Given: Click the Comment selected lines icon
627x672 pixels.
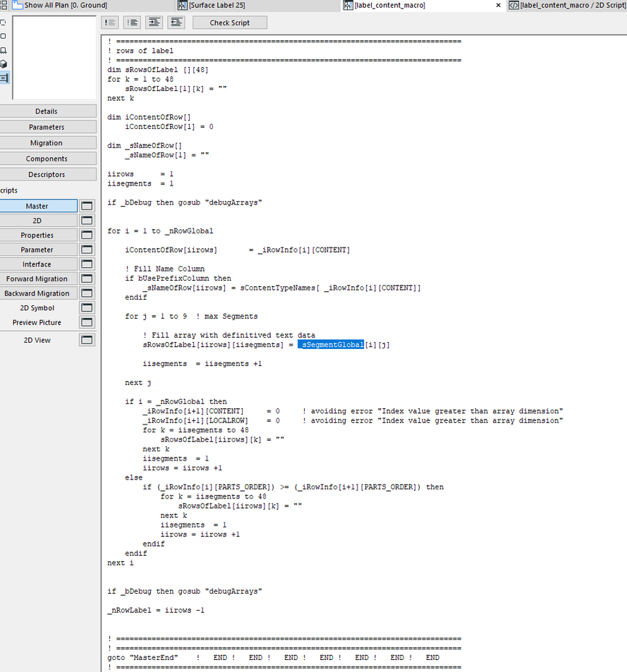Looking at the screenshot, I should click(110, 23).
